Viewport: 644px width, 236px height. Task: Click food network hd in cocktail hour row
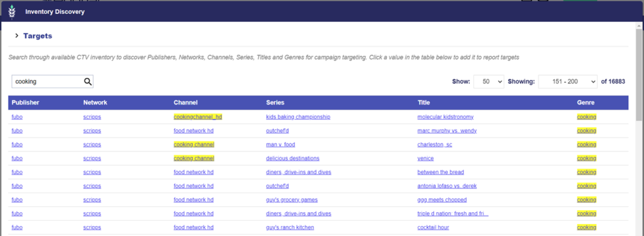[x=194, y=227]
